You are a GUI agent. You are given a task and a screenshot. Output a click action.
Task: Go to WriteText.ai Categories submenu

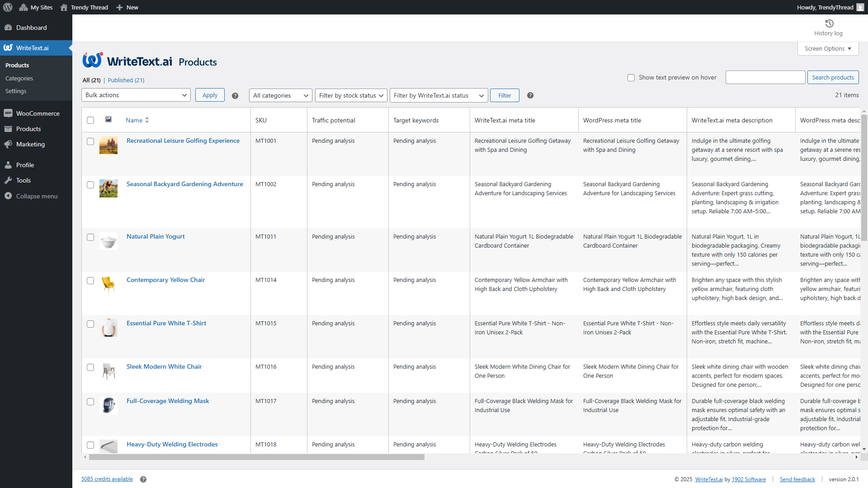[19, 78]
